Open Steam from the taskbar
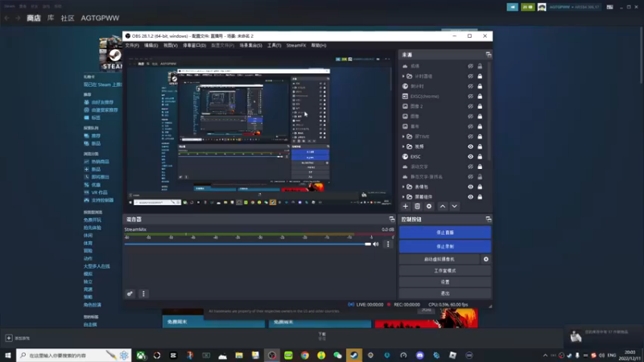Viewport: 644px width, 362px height. tap(354, 356)
